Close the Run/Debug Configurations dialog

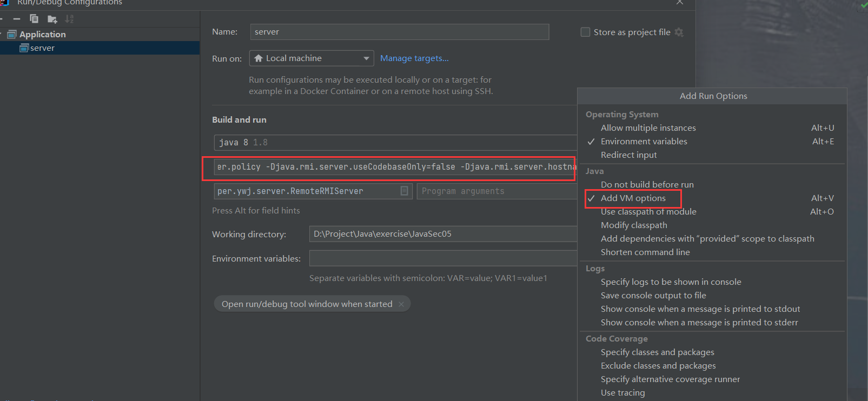click(680, 3)
